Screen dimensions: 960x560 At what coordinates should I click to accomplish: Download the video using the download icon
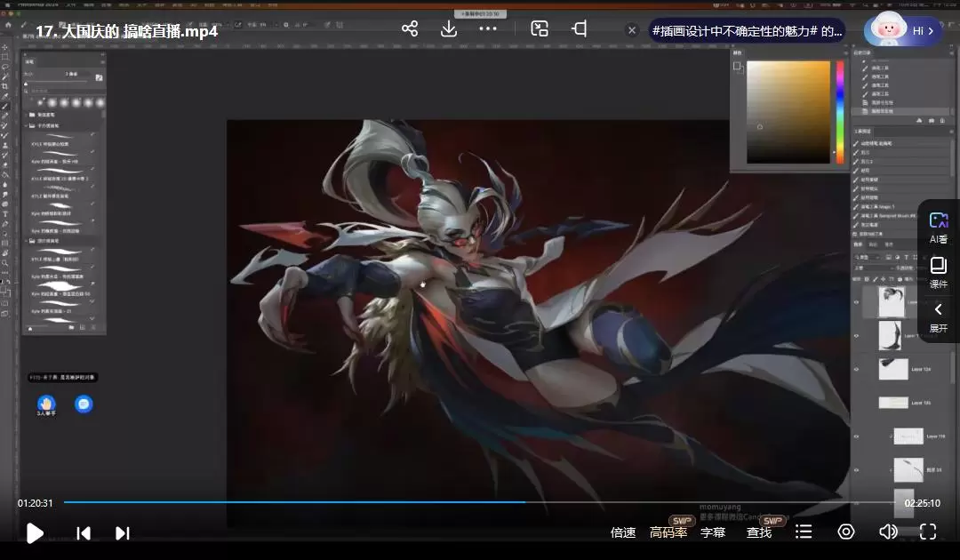pyautogui.click(x=449, y=29)
